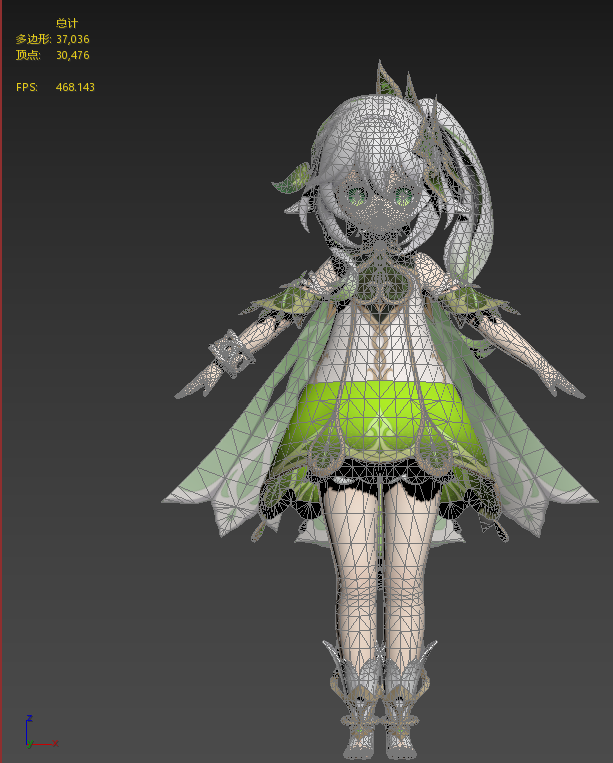This screenshot has height=763, width=613.
Task: Click the world axis gizmo in the viewport corner
Action: click(x=32, y=735)
